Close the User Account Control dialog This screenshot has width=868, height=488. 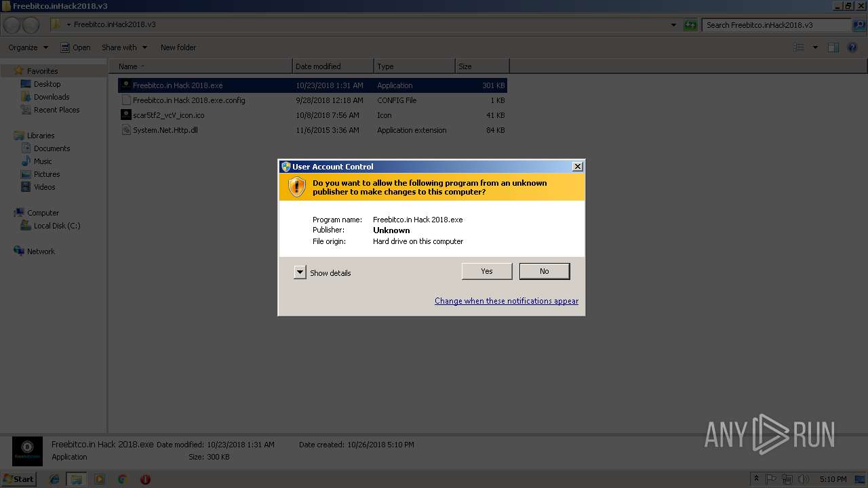click(577, 167)
